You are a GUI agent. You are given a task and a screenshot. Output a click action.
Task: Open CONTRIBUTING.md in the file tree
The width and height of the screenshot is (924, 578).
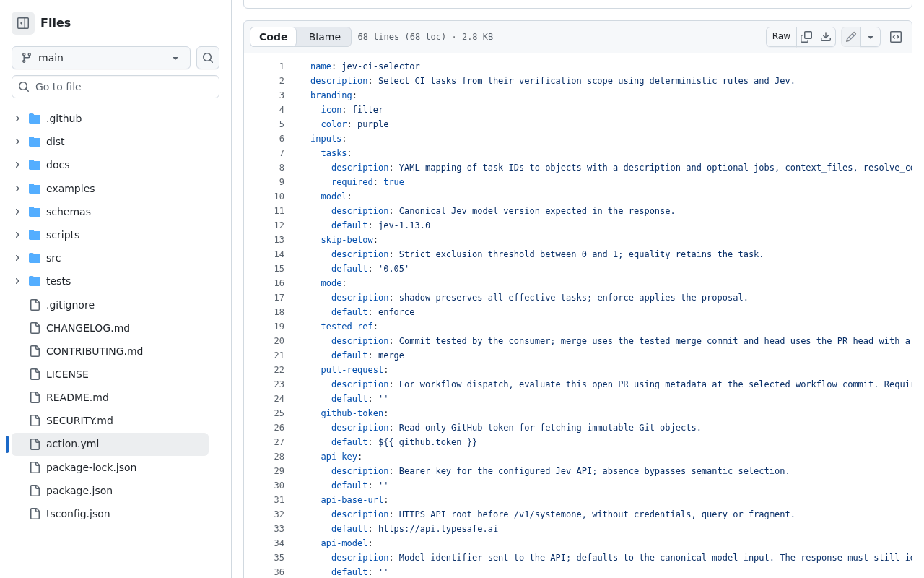coord(95,351)
